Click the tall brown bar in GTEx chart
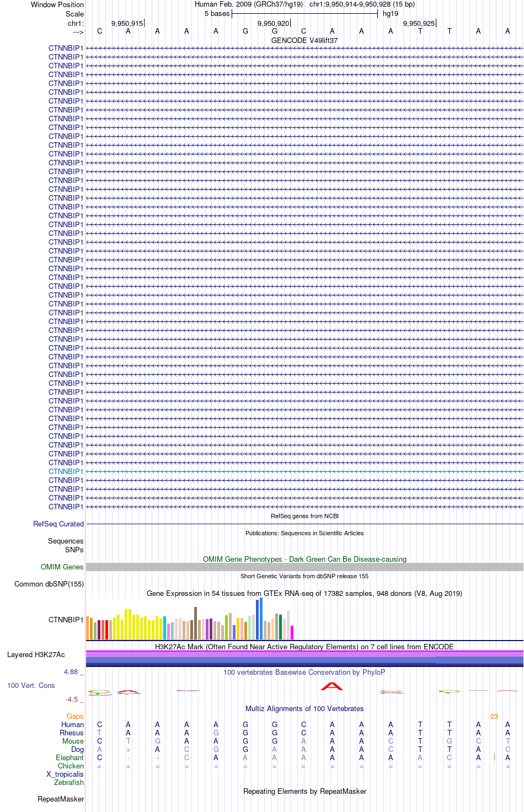Image resolution: width=524 pixels, height=812 pixels. tap(195, 623)
